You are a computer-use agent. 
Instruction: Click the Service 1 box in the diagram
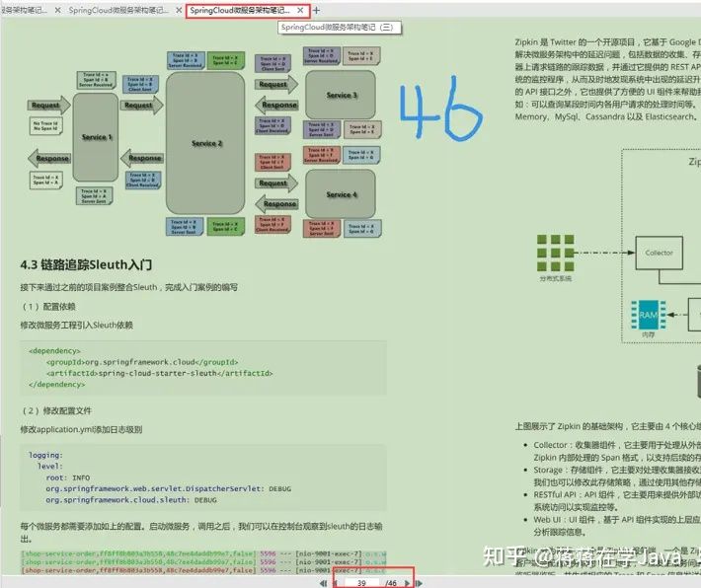(x=96, y=137)
